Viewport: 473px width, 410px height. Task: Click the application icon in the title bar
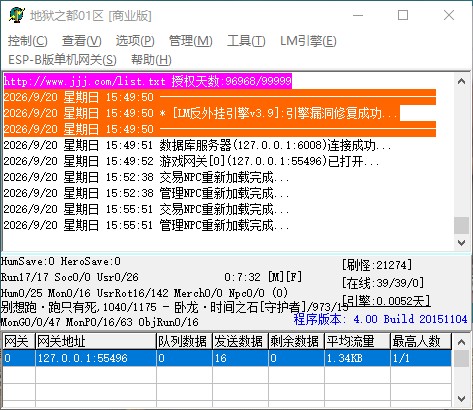pyautogui.click(x=16, y=15)
